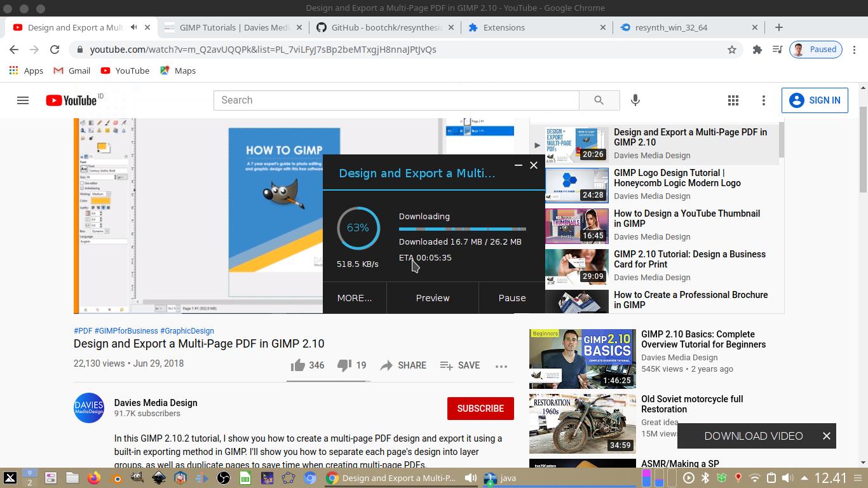Screen dimensions: 868x488
Task: Open the Wi-Fi network tray icon
Action: pyautogui.click(x=755, y=478)
